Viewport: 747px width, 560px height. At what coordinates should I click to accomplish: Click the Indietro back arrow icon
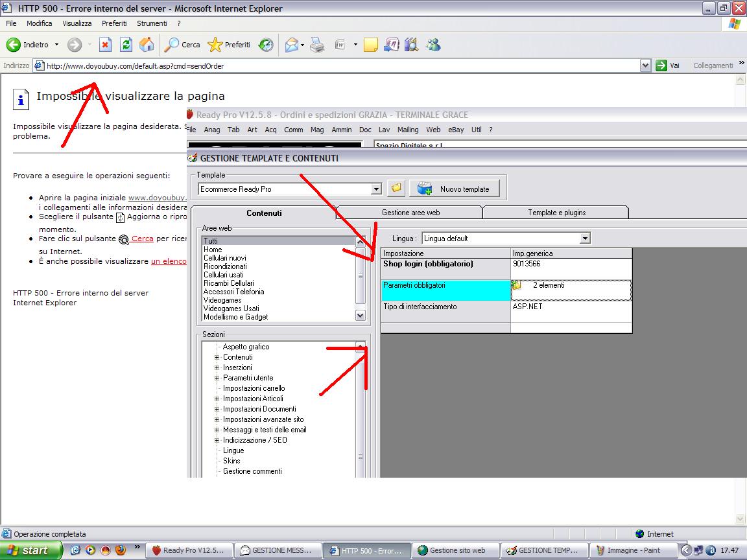click(14, 45)
